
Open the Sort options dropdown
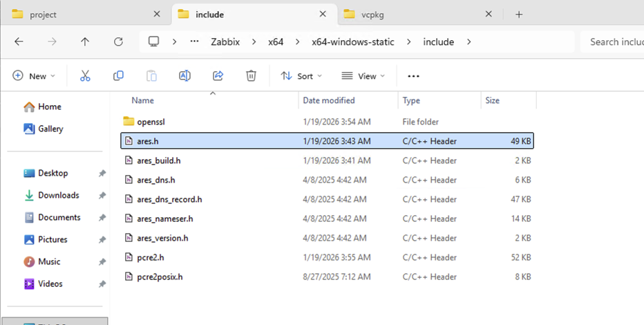pos(301,76)
